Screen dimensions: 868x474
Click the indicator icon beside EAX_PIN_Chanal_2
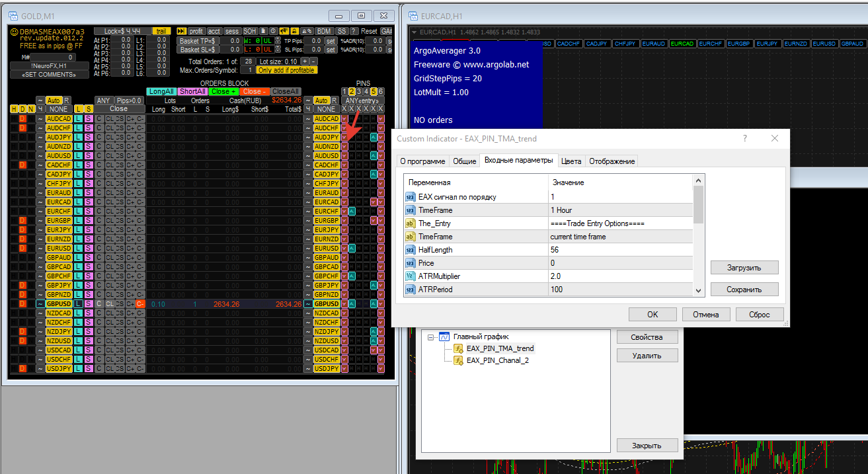click(x=458, y=361)
